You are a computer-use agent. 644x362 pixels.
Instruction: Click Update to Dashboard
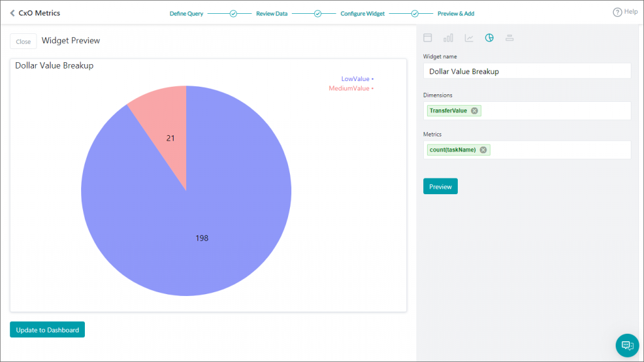pos(47,329)
